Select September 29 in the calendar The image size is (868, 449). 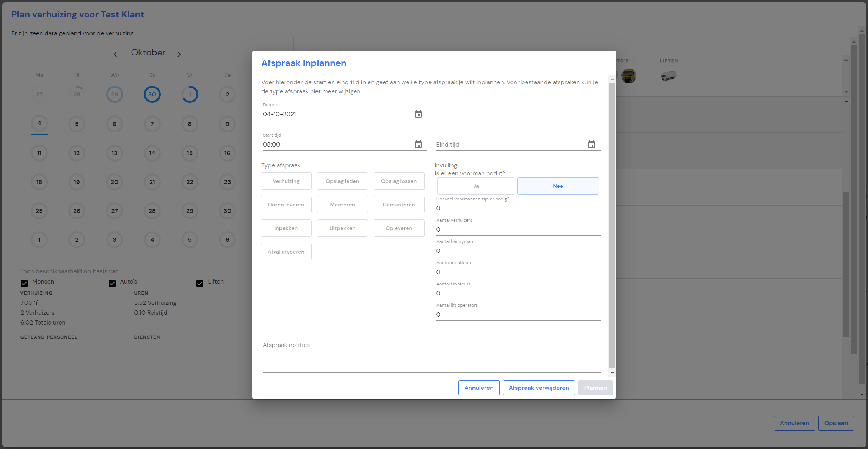[115, 94]
